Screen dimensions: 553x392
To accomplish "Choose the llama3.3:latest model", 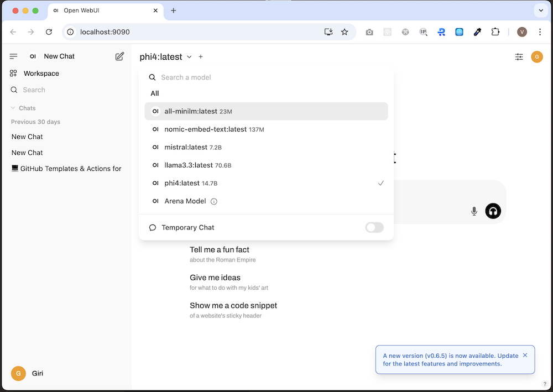I will pos(266,165).
